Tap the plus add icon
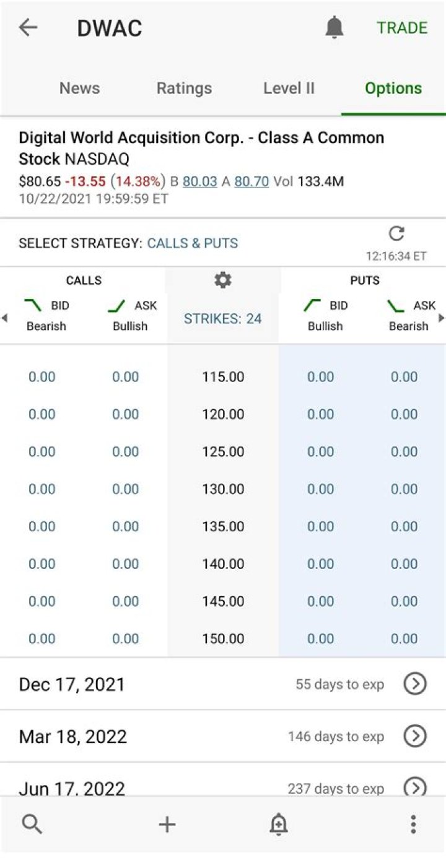This screenshot has height=868, width=446. 167,824
